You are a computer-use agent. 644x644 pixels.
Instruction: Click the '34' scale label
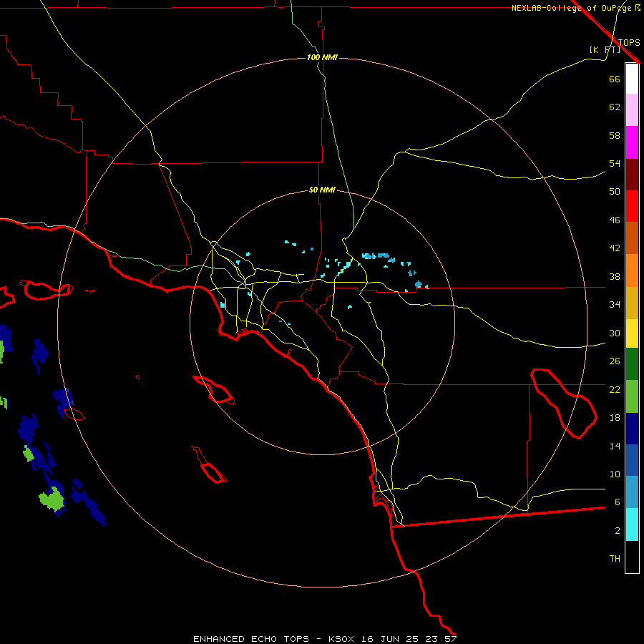[615, 304]
